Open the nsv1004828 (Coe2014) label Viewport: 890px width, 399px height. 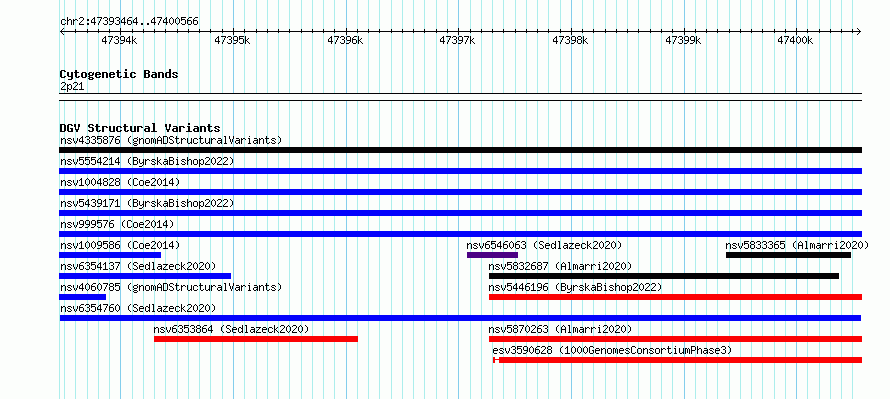[x=120, y=182]
